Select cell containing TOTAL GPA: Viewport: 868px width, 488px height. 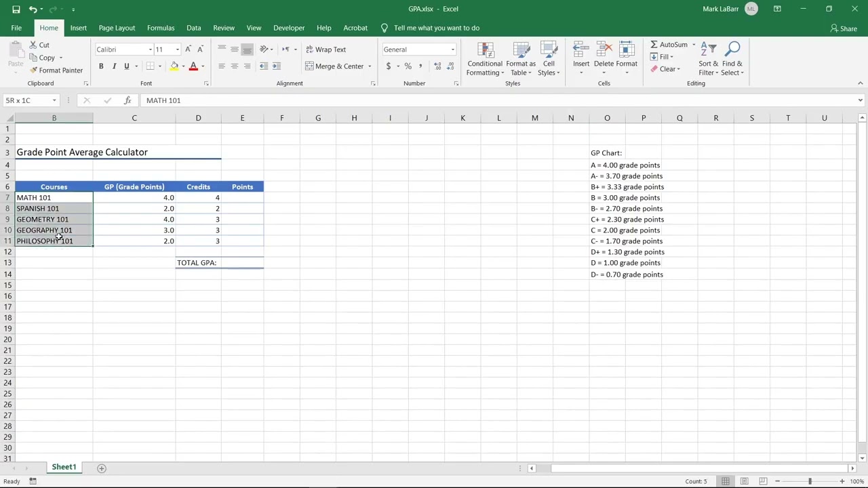[x=198, y=262]
